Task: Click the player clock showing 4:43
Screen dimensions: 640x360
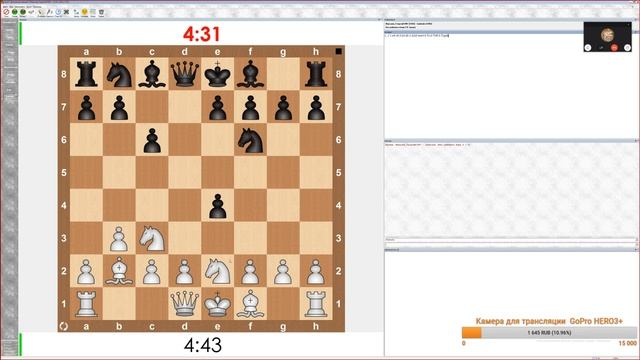Action: click(202, 345)
